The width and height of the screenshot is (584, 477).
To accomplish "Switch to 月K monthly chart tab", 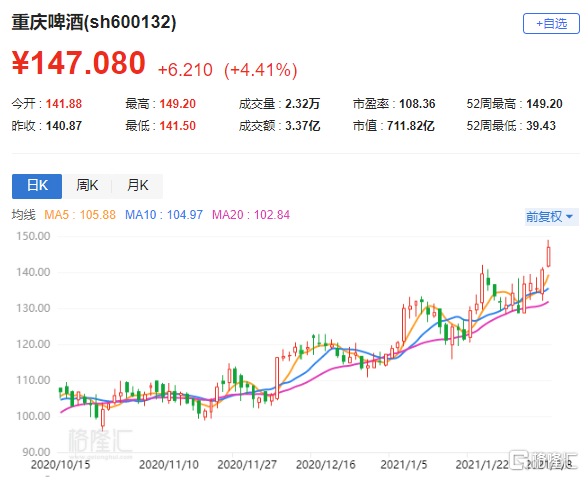I will [x=137, y=186].
